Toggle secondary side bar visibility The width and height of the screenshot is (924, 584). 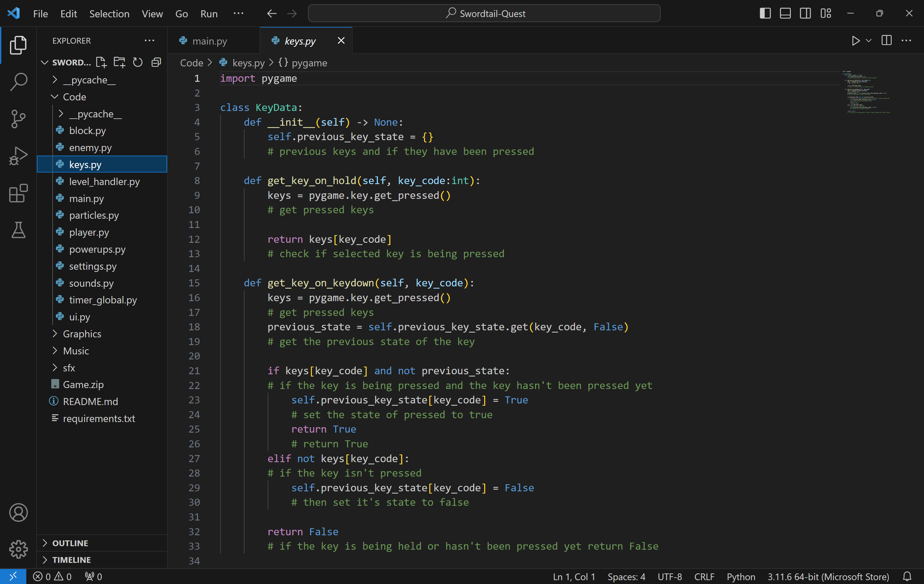pos(805,13)
